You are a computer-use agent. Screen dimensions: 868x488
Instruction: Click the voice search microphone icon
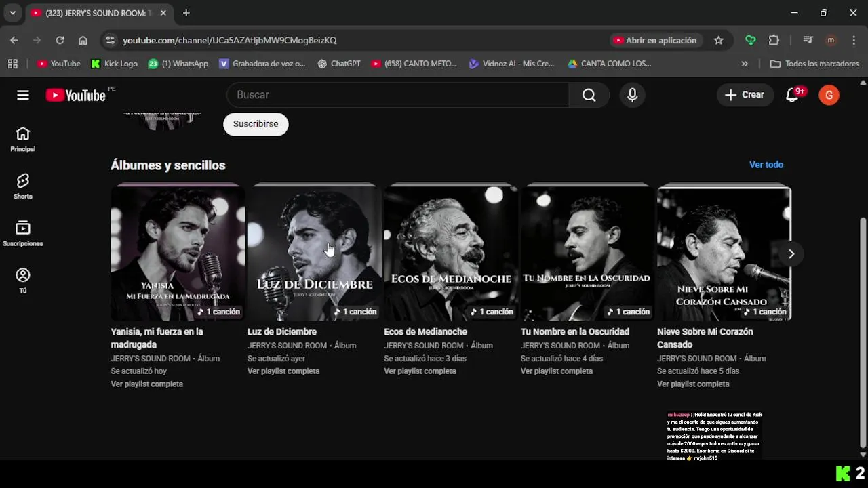pos(632,95)
